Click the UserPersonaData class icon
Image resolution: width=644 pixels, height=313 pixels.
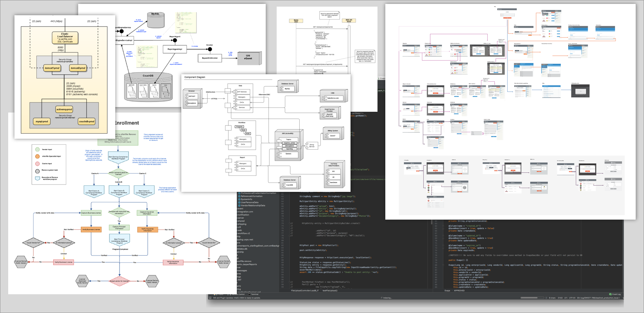click(x=239, y=202)
